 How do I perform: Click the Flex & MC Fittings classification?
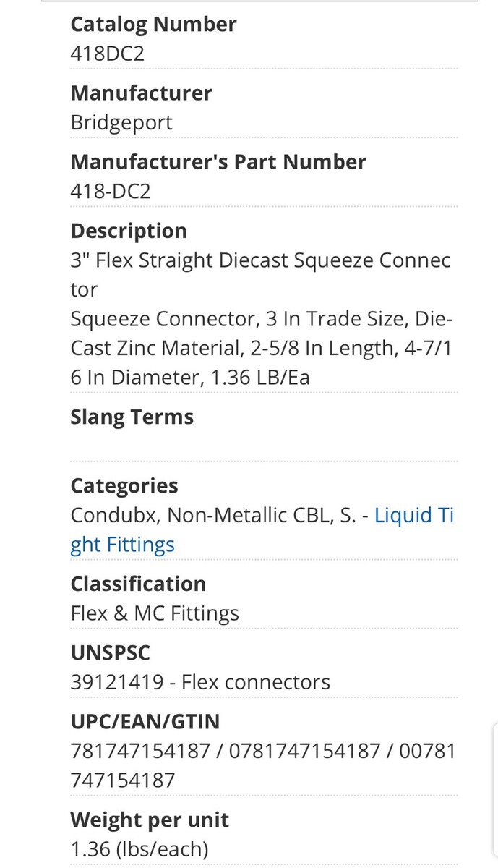tap(155, 613)
